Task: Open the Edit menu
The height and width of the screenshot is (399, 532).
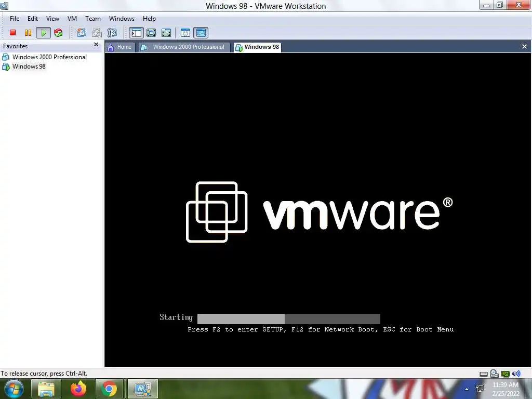Action: (x=33, y=19)
